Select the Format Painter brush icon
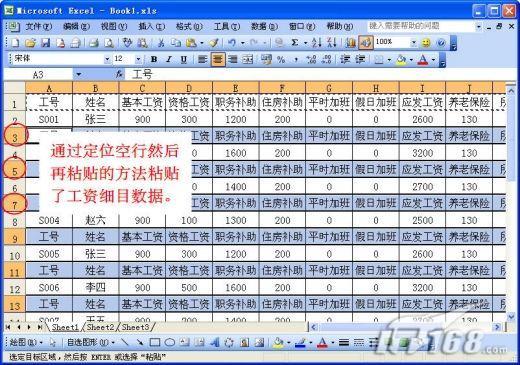 pyautogui.click(x=214, y=43)
